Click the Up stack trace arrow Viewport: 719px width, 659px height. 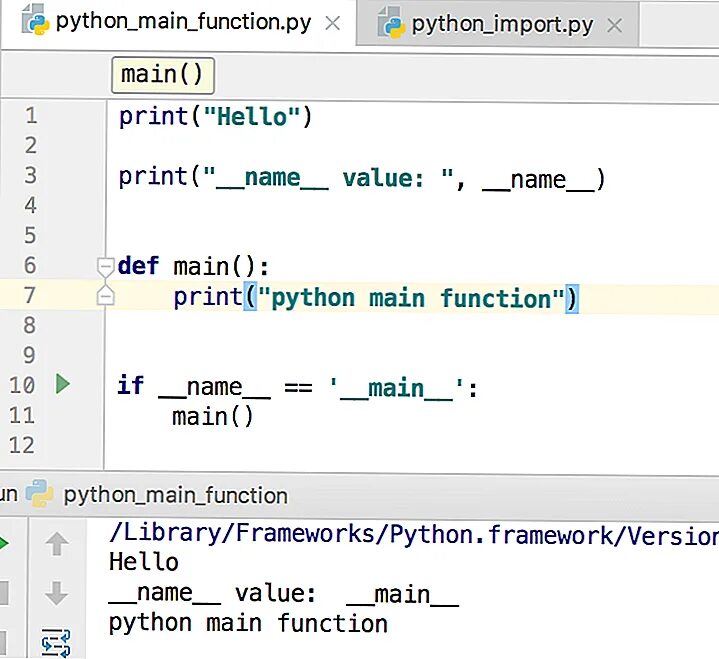tap(57, 544)
